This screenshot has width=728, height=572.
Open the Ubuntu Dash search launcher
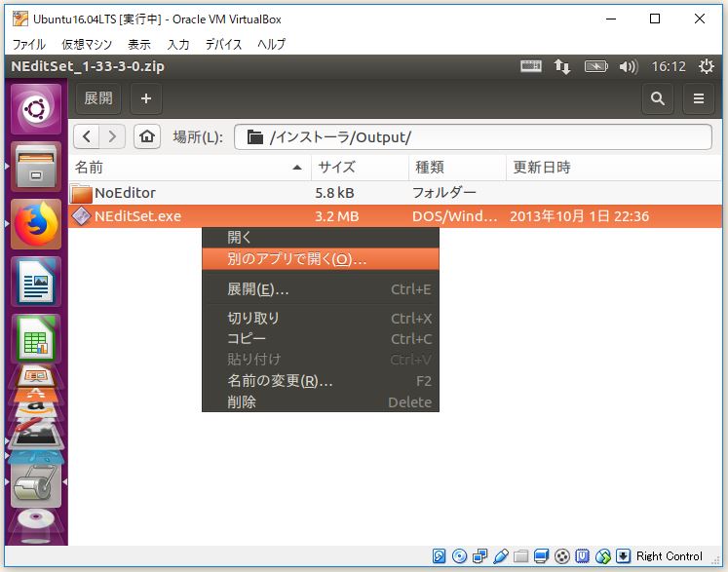36,109
